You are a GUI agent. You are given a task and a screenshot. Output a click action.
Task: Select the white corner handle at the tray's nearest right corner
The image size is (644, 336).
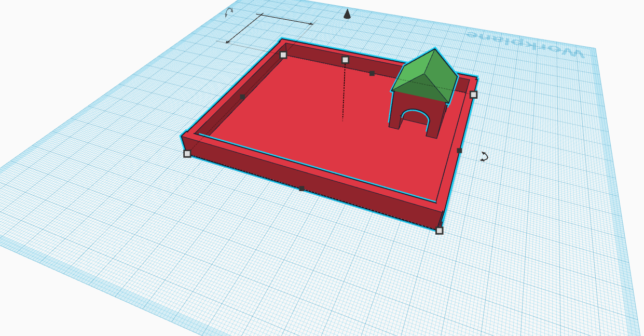(439, 230)
